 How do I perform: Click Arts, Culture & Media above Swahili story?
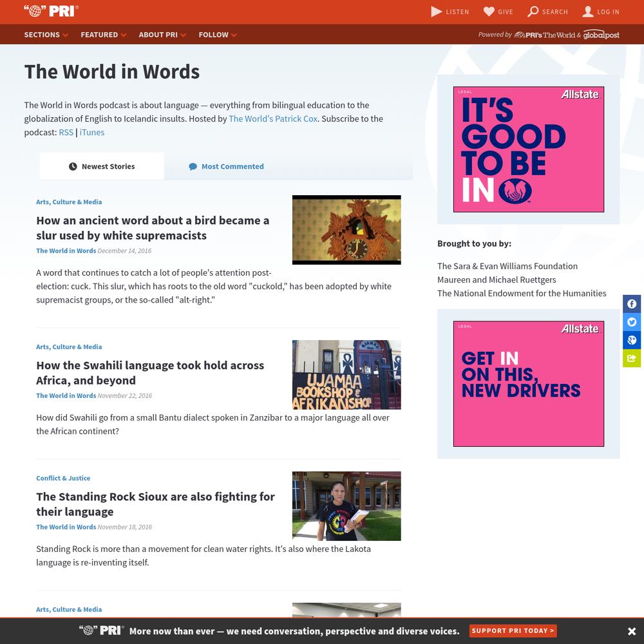tap(69, 346)
